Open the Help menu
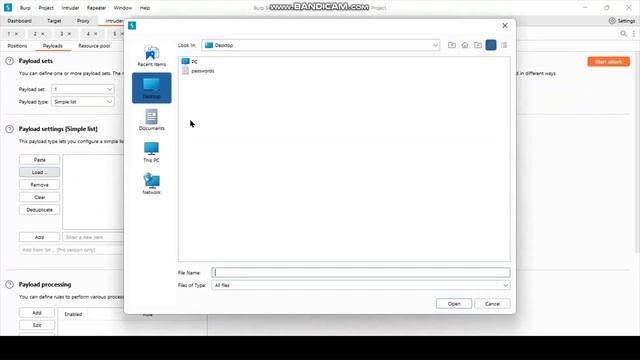Screen dimensions: 640x360 tap(145, 8)
